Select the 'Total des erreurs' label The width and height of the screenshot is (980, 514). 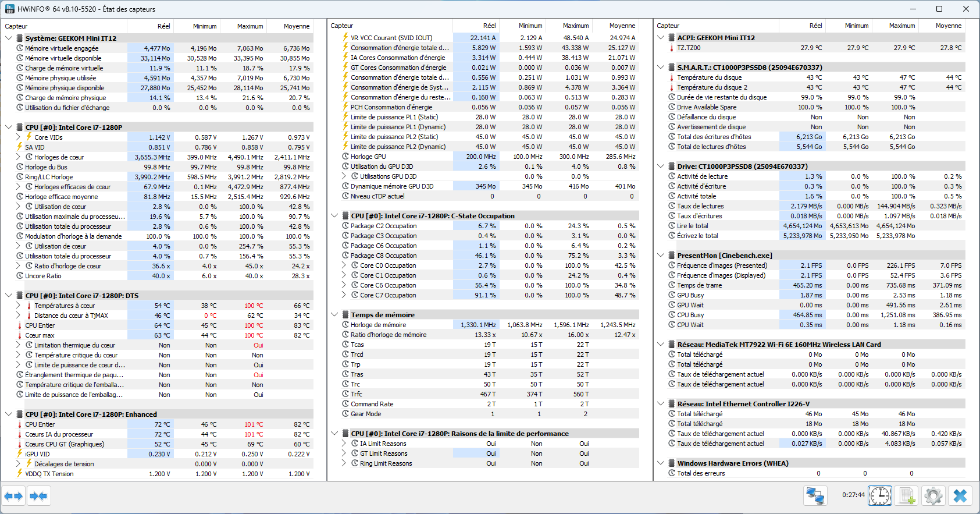click(x=701, y=473)
